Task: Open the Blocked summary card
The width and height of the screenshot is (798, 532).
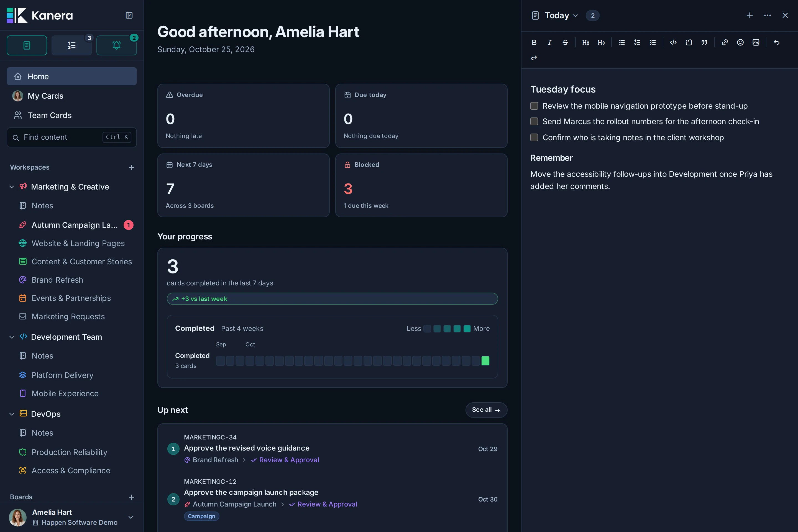Action: click(x=421, y=185)
